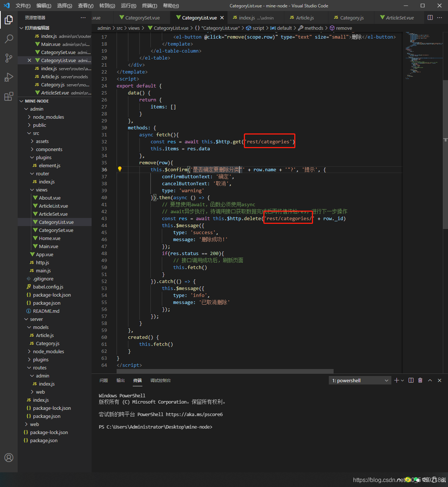448x487 pixels.
Task: Collapse the server folder
Action: 54,319
